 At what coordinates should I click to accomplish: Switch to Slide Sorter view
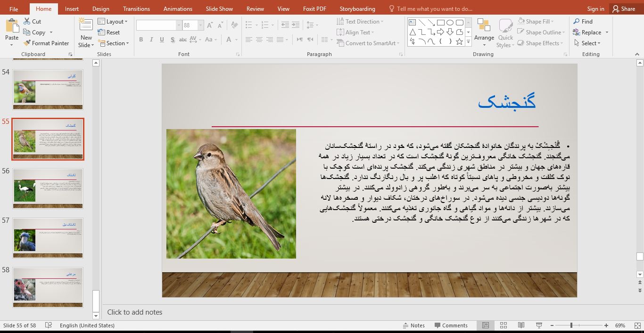(x=503, y=325)
